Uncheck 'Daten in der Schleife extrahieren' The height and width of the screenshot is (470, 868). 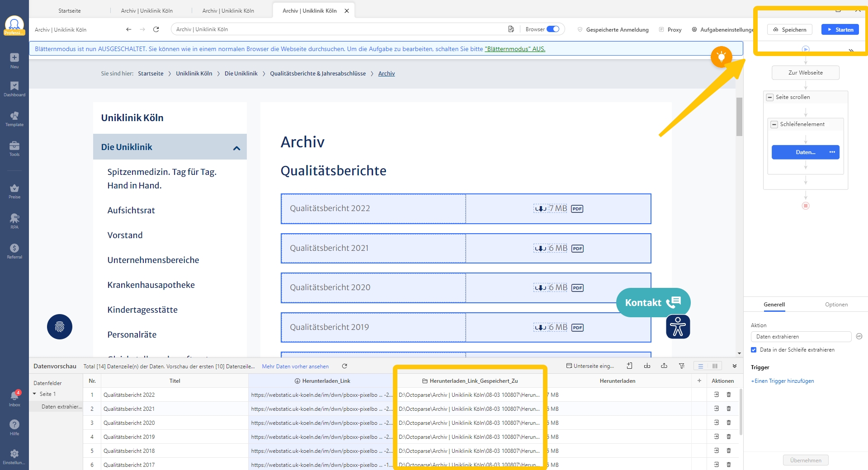[x=754, y=350]
